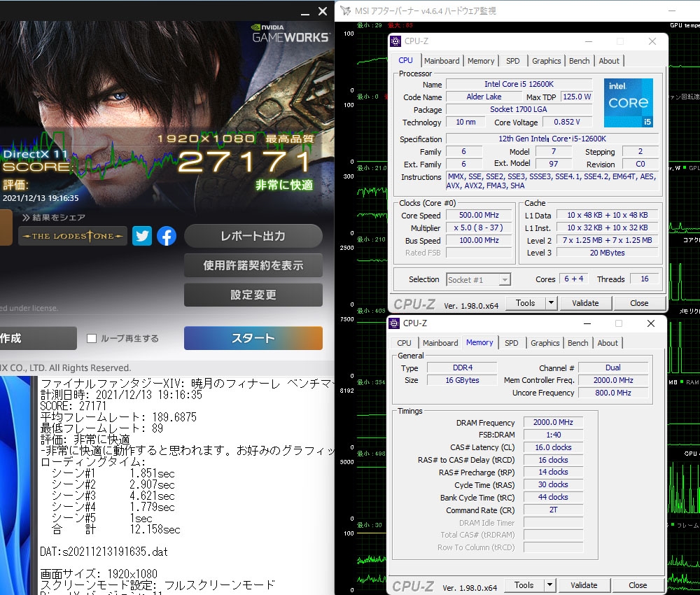Image resolution: width=700 pixels, height=595 pixels.
Task: Open The Lodestone share link
Action: [73, 236]
